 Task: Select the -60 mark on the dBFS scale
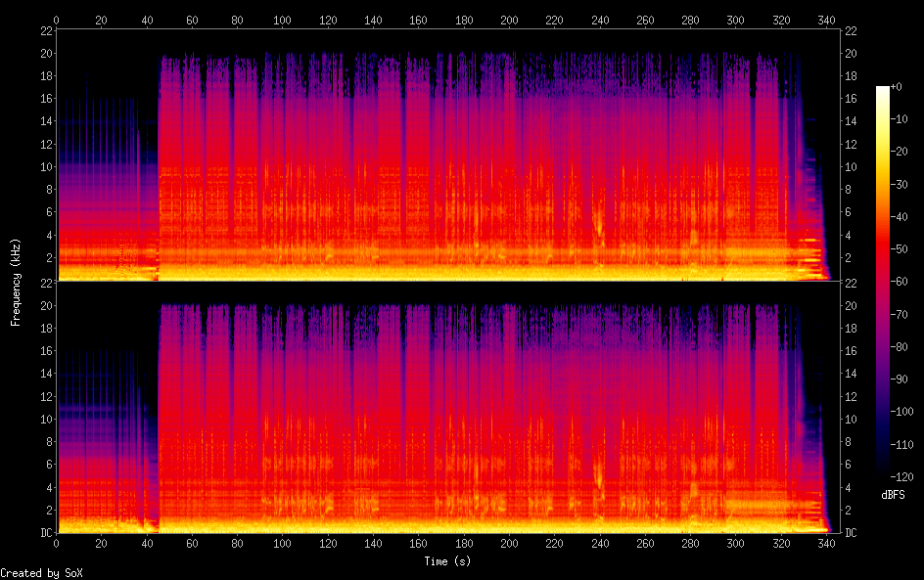901,283
